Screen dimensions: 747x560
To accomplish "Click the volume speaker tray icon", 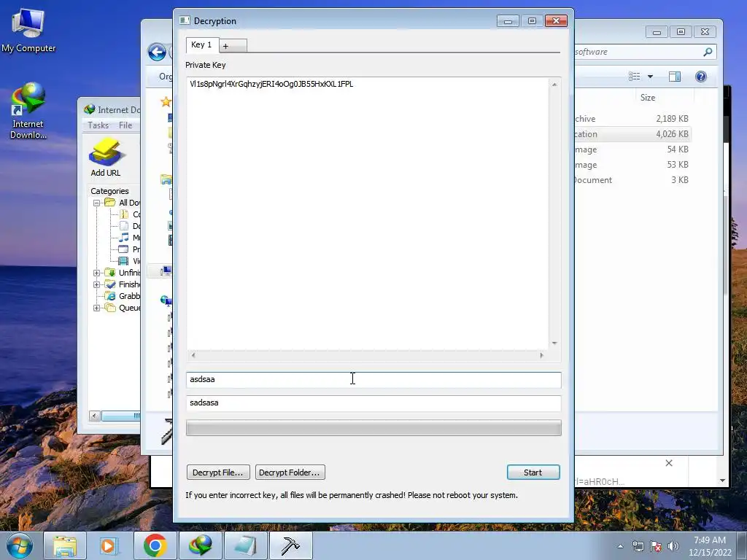I will tap(673, 546).
